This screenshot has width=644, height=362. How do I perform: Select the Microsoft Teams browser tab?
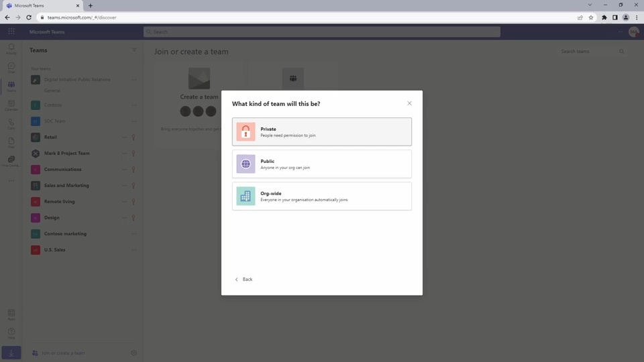(x=43, y=6)
